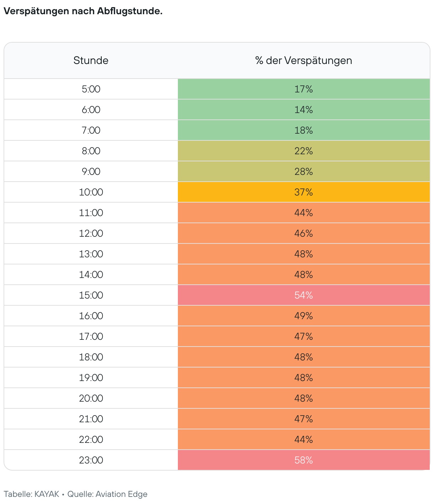
Task: Select the 17% green cell
Action: (x=303, y=89)
